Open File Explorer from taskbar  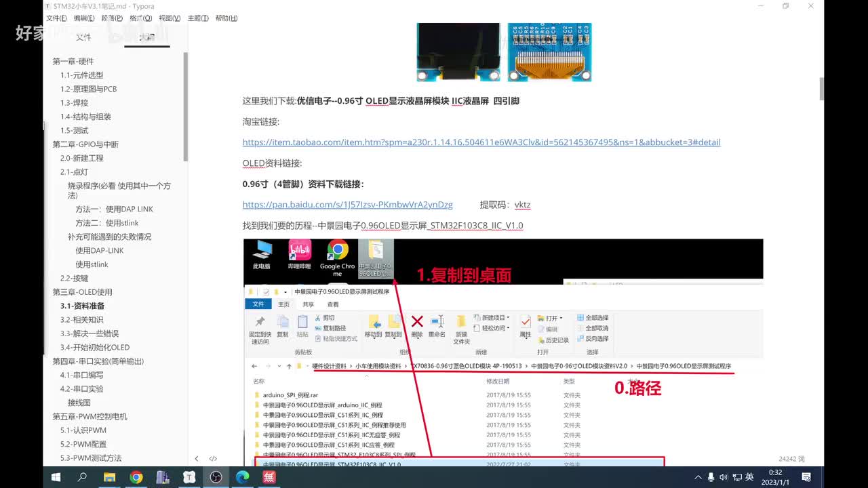coord(109,477)
